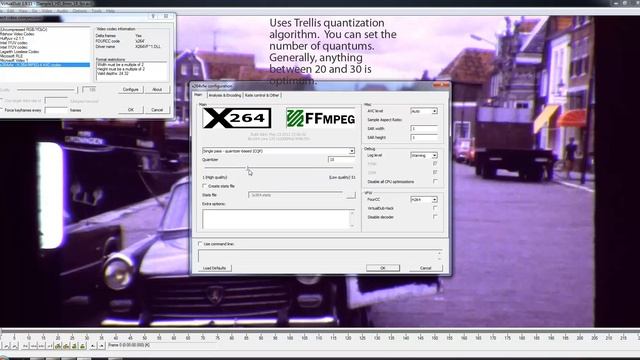Step forward one frame with the Forward icon
This screenshot has height=360, width=640.
click(41, 346)
